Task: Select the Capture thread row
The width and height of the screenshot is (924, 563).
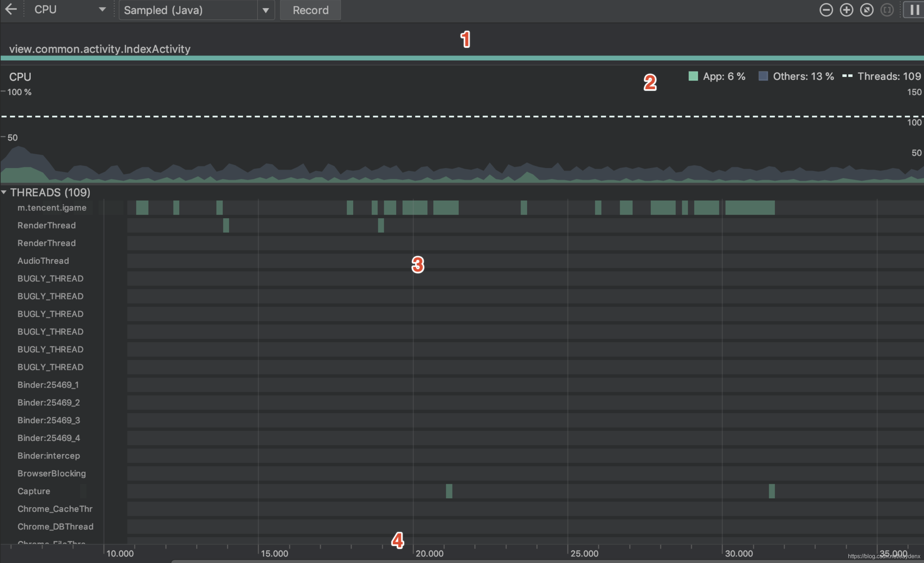Action: click(x=34, y=491)
